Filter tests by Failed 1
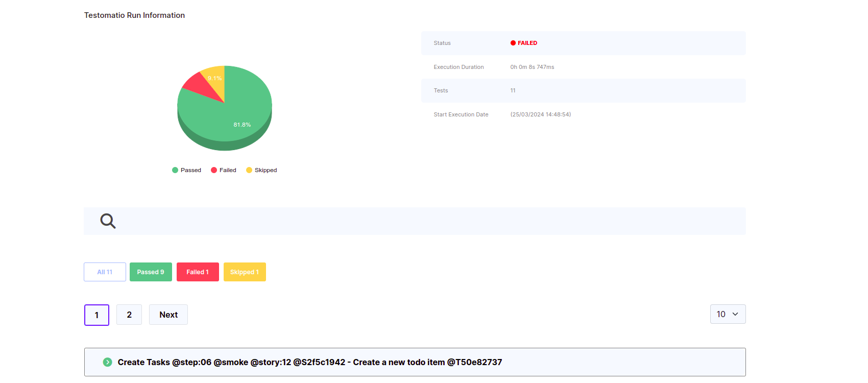Screen dimensions: 868x383 (x=198, y=272)
